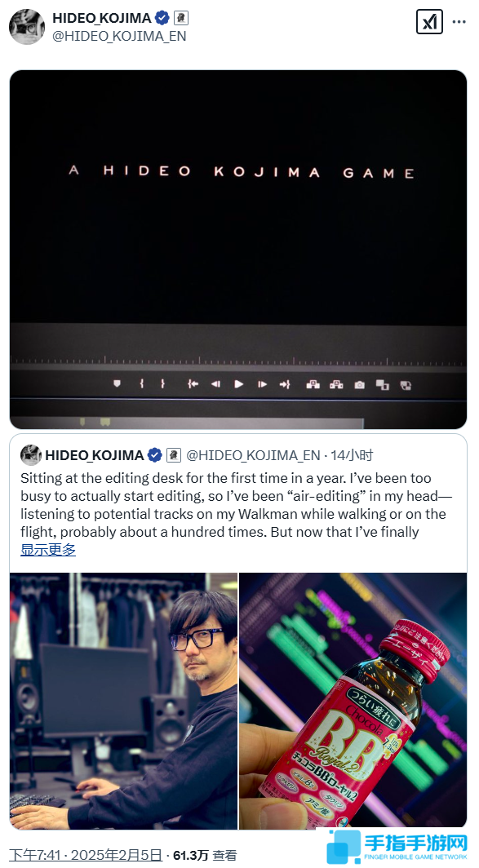Click the camera export frame icon in photo
Image resolution: width=479 pixels, height=868 pixels.
(359, 385)
